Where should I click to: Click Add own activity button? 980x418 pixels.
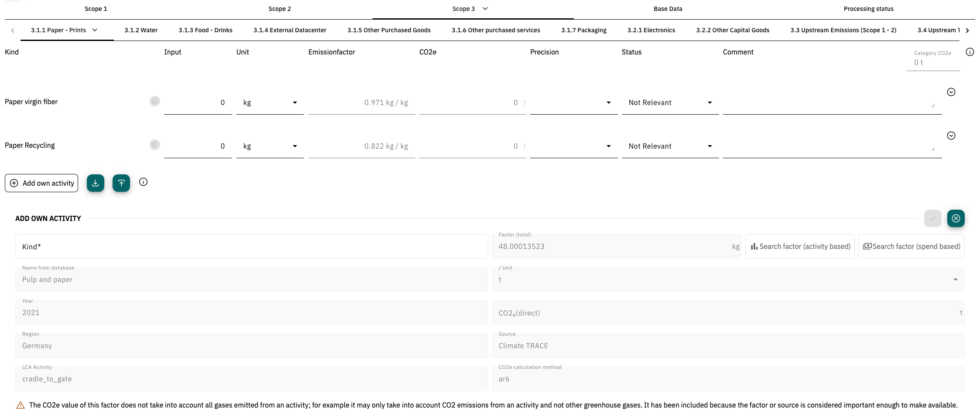[x=41, y=183]
